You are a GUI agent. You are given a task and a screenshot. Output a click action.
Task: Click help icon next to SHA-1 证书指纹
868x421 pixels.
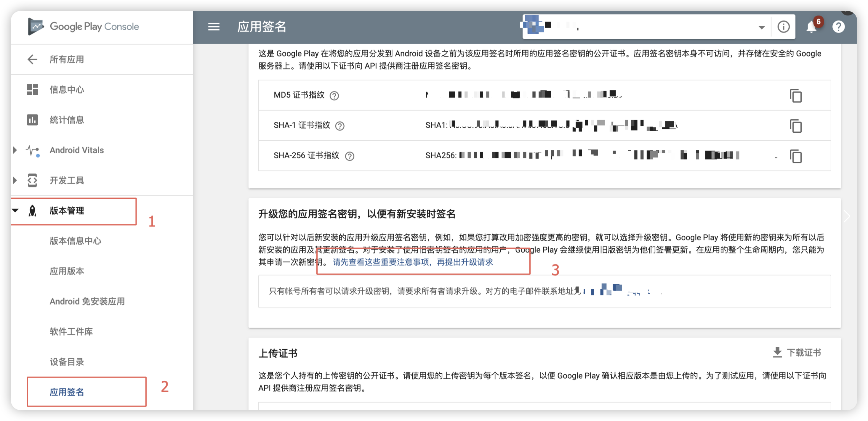[340, 126]
